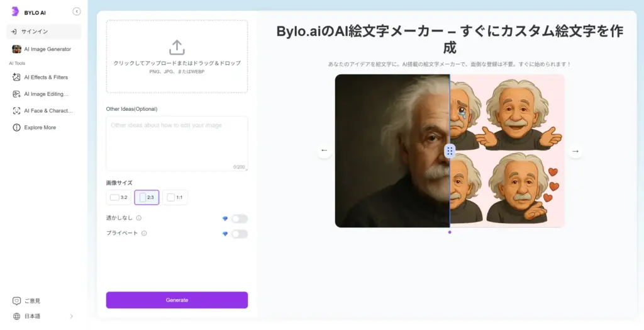Expand the 日本語 language chevron

click(72, 316)
